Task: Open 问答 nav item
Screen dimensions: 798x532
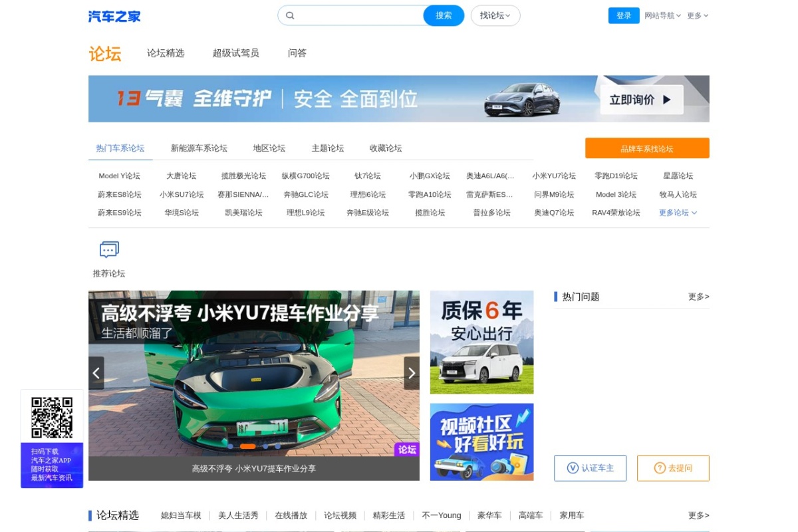Action: [x=297, y=53]
